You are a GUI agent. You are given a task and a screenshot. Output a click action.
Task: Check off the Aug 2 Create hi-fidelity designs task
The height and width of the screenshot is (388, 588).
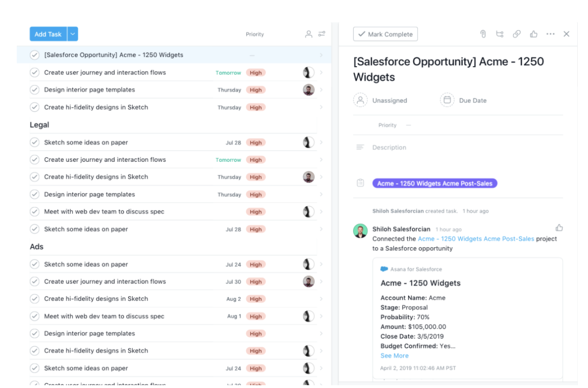coord(34,299)
